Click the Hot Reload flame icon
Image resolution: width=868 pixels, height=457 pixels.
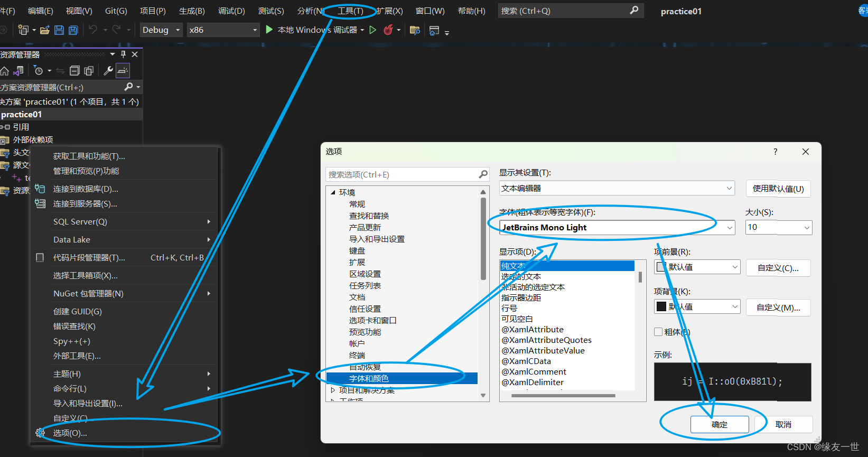click(388, 30)
